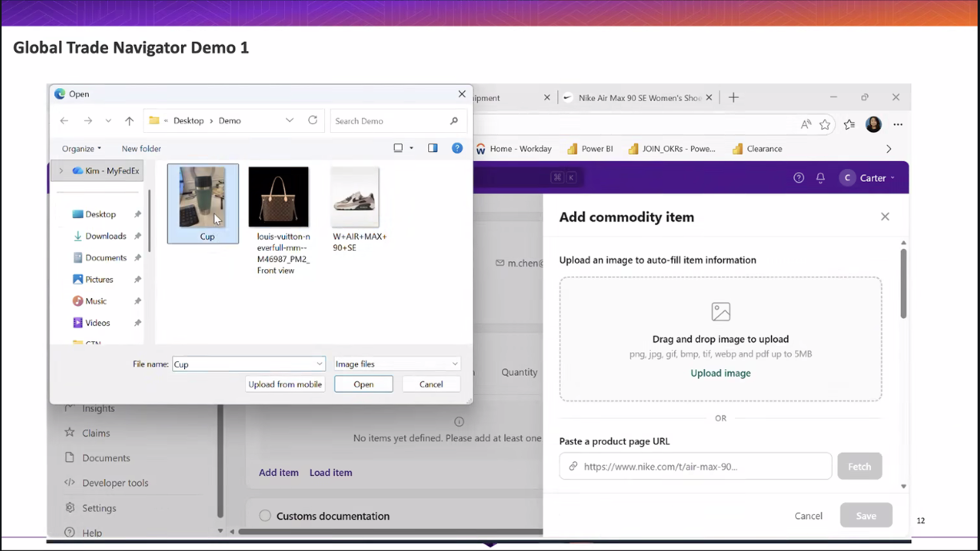Open the notifications bell

click(x=820, y=178)
